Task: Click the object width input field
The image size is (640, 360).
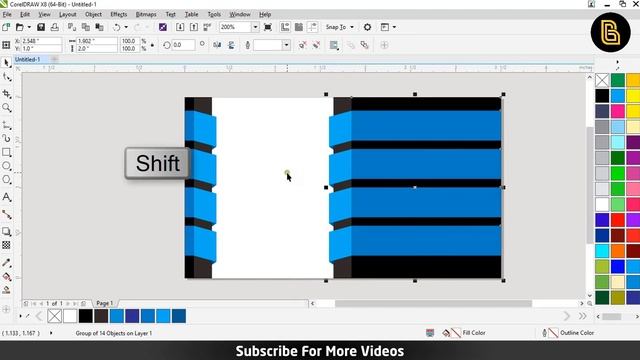Action: click(x=97, y=41)
